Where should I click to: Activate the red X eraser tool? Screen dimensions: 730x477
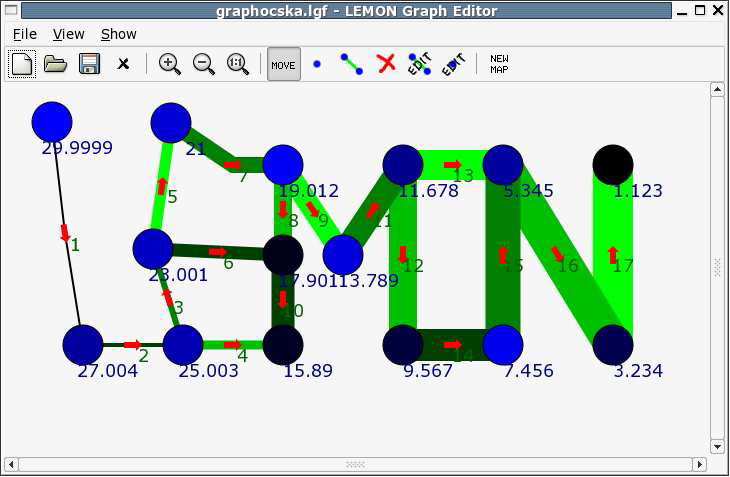[386, 64]
